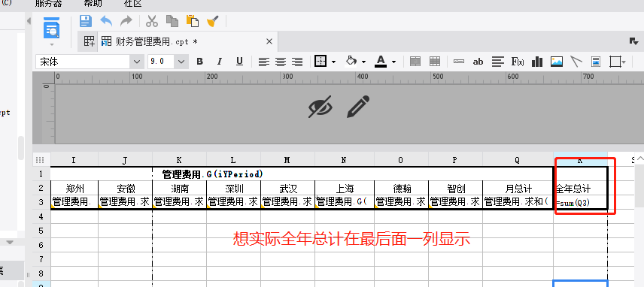
Task: Expand the left panel's downward triangle
Action: (x=10, y=243)
